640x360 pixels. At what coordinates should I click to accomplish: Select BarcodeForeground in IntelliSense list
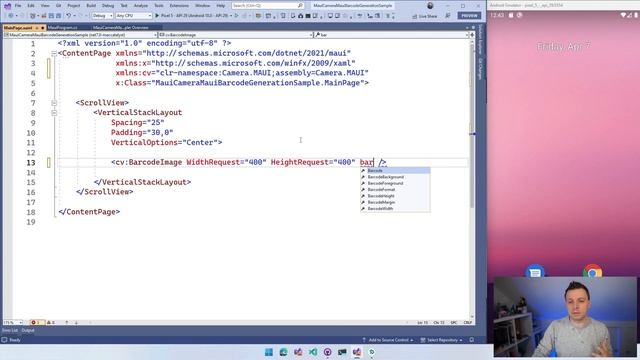click(395, 183)
